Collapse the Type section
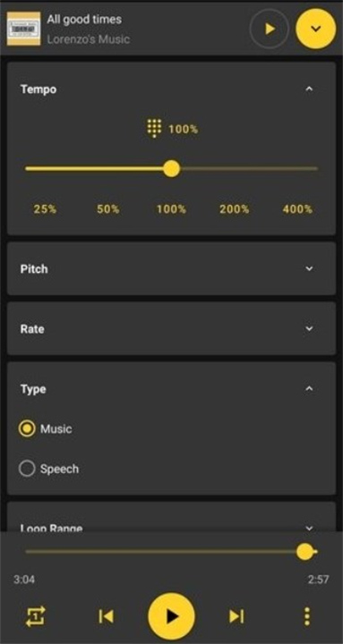This screenshot has width=343, height=644. 310,388
